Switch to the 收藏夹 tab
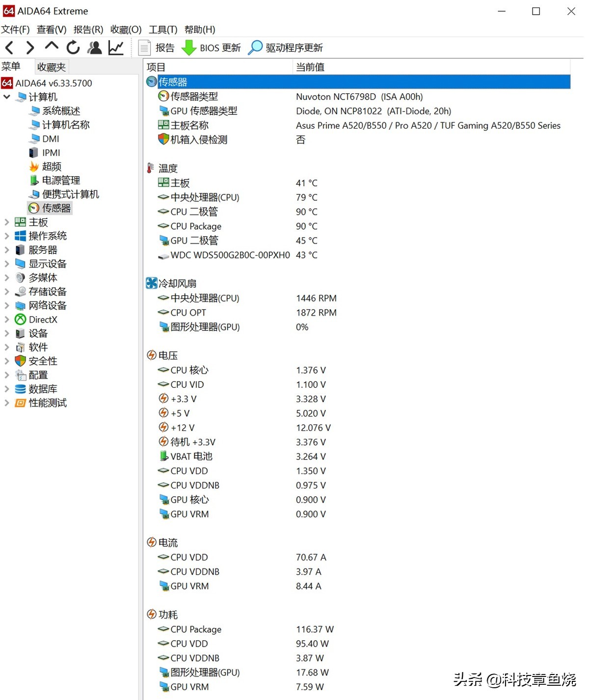 tap(52, 67)
